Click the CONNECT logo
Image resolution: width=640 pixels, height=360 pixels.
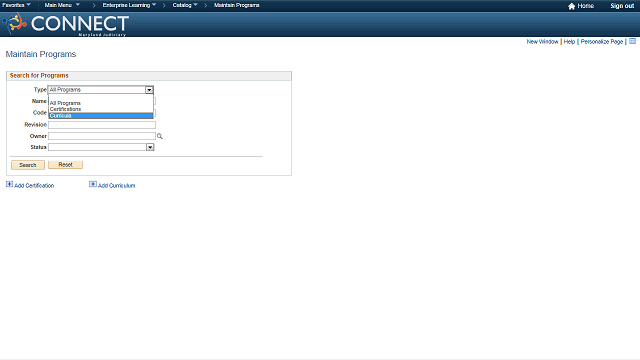coord(66,24)
